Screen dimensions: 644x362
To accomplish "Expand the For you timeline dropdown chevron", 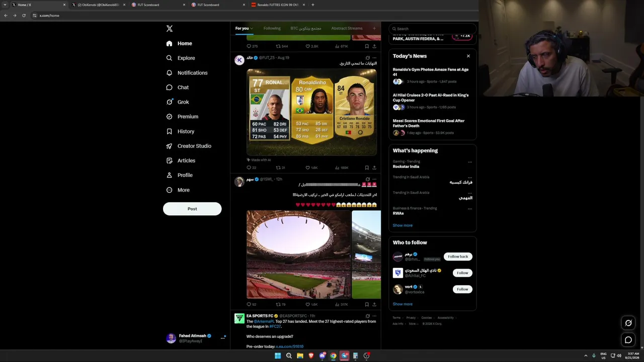I will click(252, 29).
